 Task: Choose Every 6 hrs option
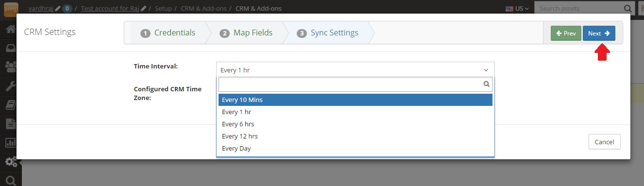355,124
